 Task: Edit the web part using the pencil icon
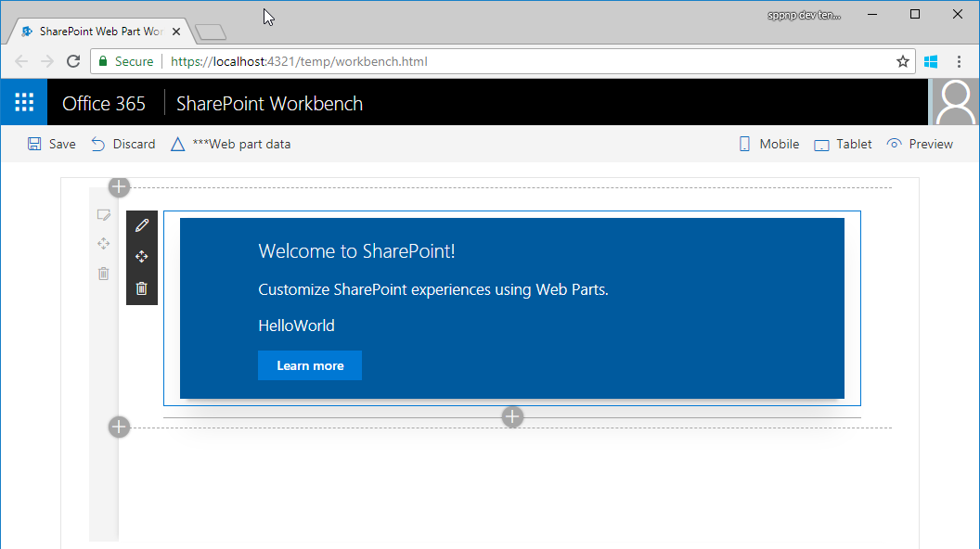point(142,225)
